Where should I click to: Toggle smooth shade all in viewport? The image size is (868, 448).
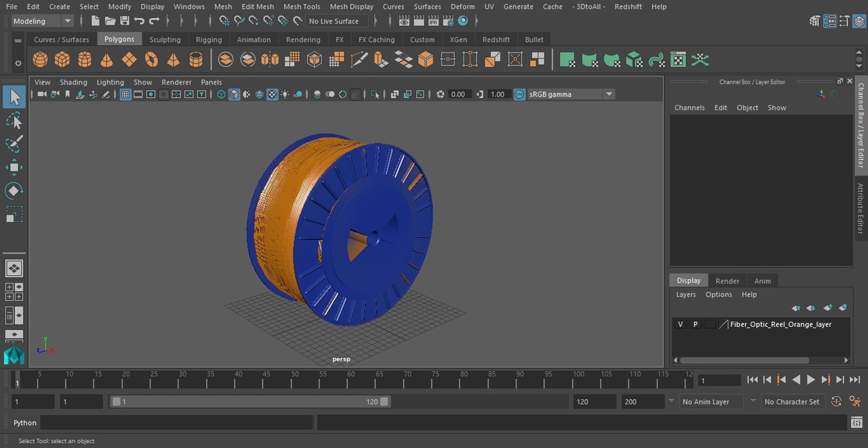(234, 94)
